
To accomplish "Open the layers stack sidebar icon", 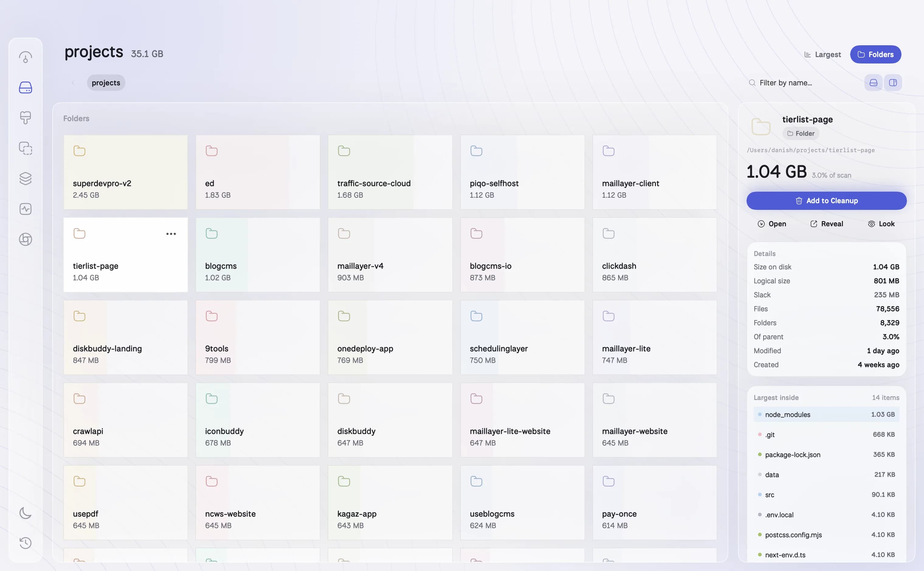I will [x=25, y=179].
